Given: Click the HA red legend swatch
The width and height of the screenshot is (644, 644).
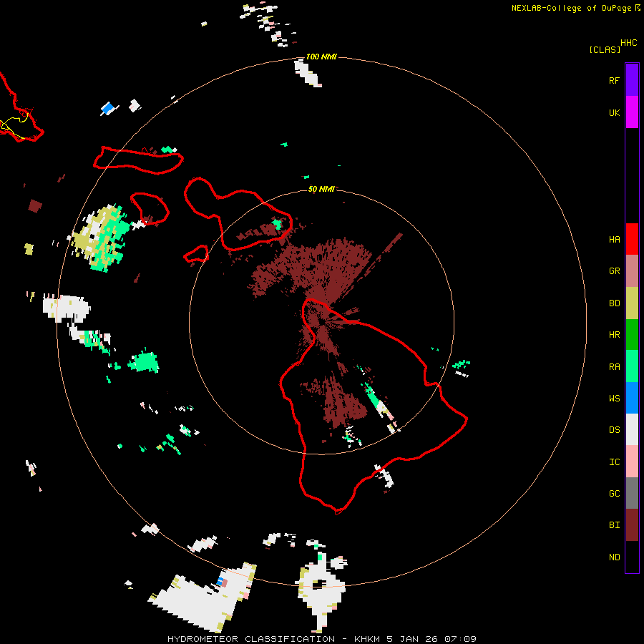Looking at the screenshot, I should coord(632,239).
